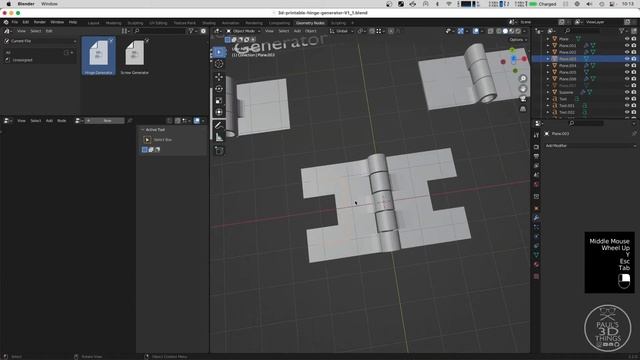Select the Rotate tool in viewport toolbar
The image size is (640, 360).
[x=219, y=89]
